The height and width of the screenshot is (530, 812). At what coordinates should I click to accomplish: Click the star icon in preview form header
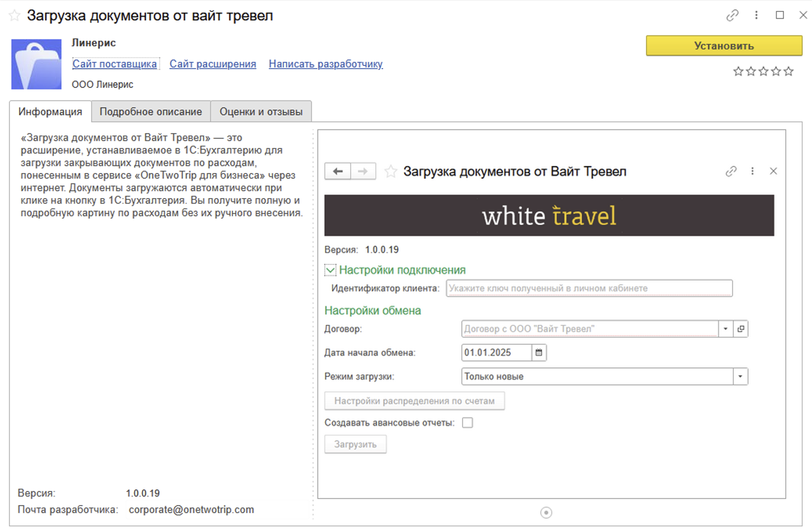tap(391, 172)
